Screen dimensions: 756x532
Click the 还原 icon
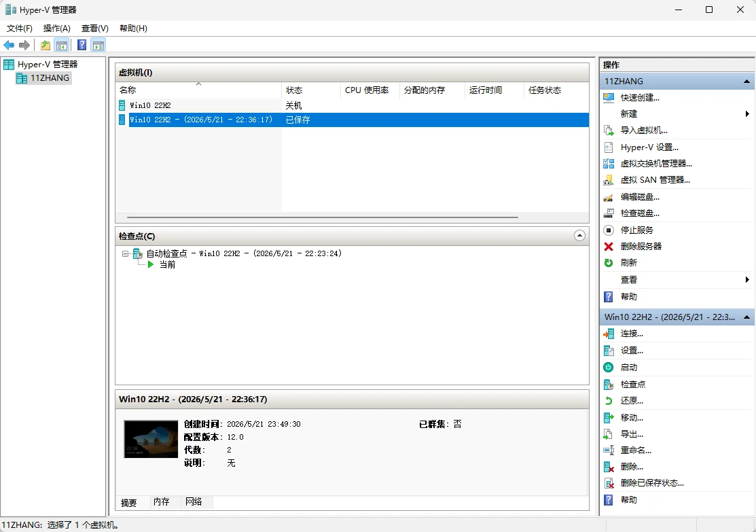[x=609, y=401]
